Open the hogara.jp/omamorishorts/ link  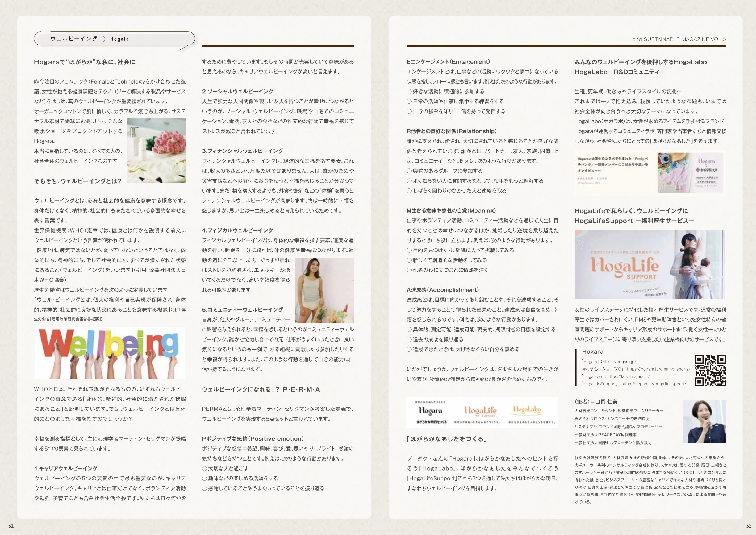[658, 369]
